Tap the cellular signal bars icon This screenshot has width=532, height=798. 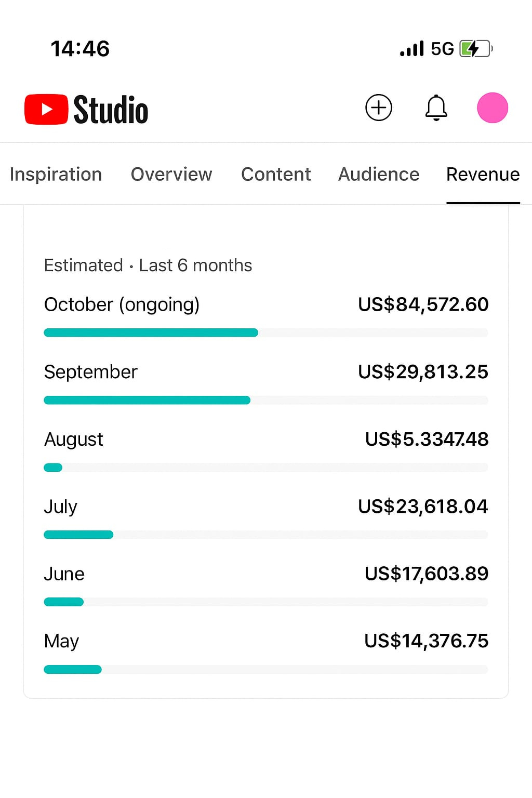pyautogui.click(x=412, y=49)
